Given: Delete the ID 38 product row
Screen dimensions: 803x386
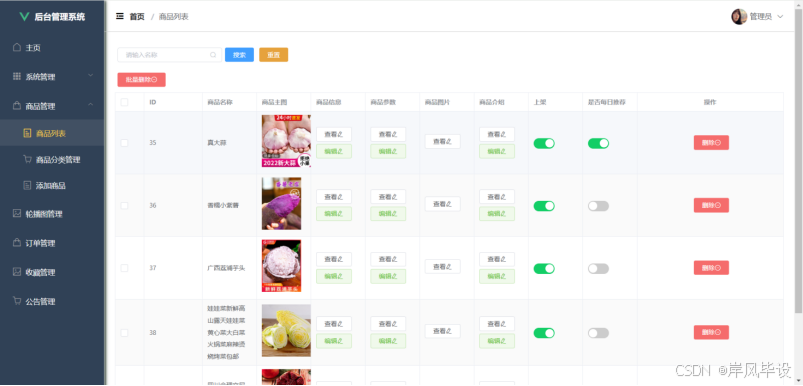Looking at the screenshot, I should point(711,332).
